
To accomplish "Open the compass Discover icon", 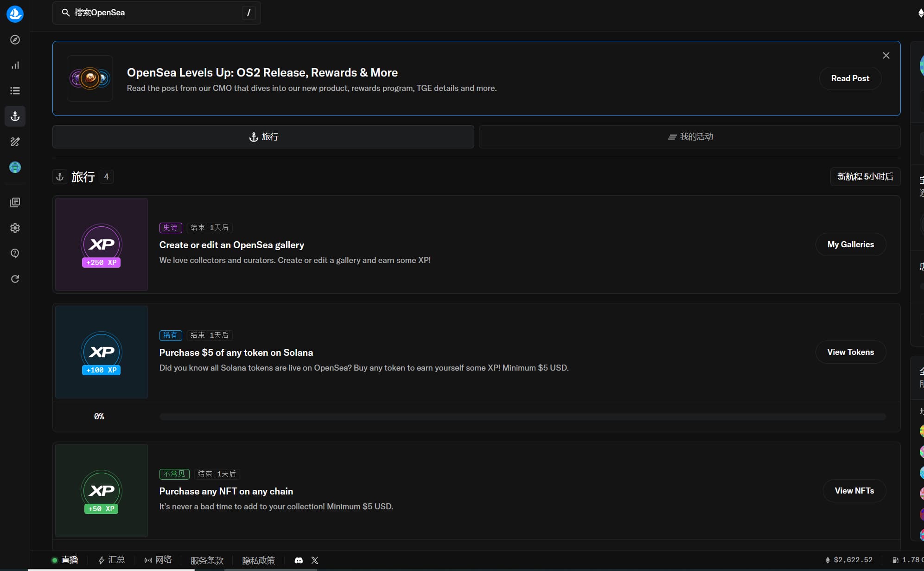I will point(15,40).
